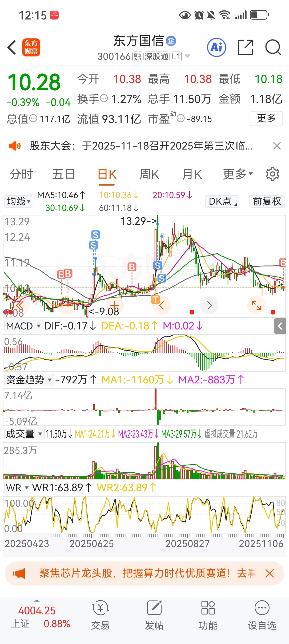
Task: Open the 聚焦芯片龙头股 promo banner
Action: tap(144, 574)
